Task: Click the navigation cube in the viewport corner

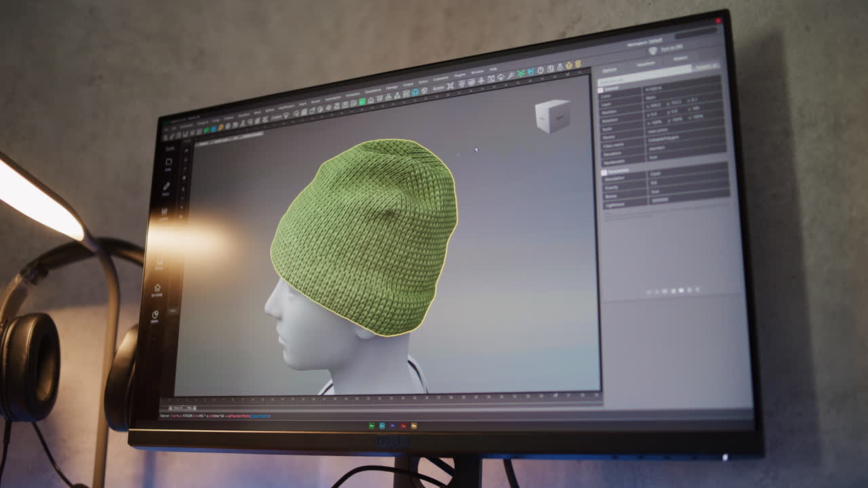Action: pos(553,114)
